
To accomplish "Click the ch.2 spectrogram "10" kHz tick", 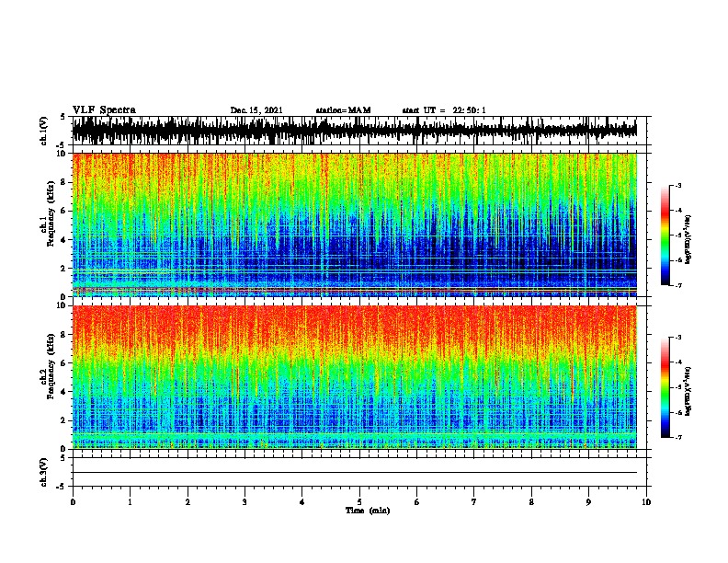I will [63, 305].
